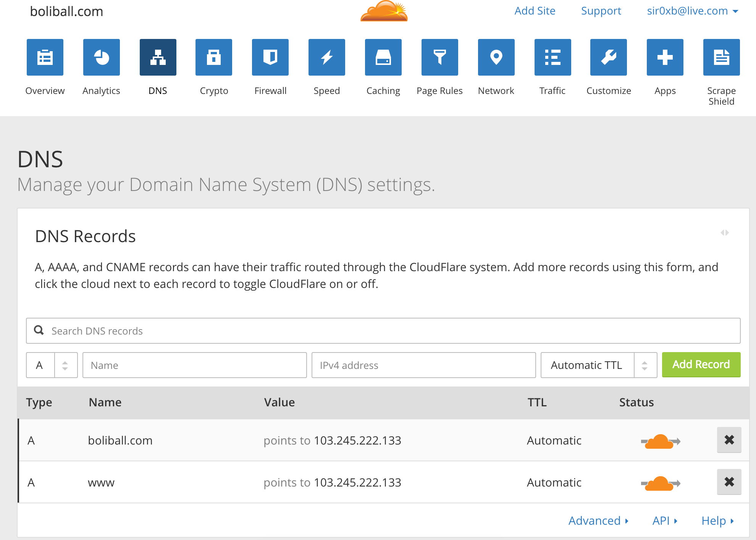Click the boliball.com record name
The width and height of the screenshot is (756, 540).
(120, 440)
